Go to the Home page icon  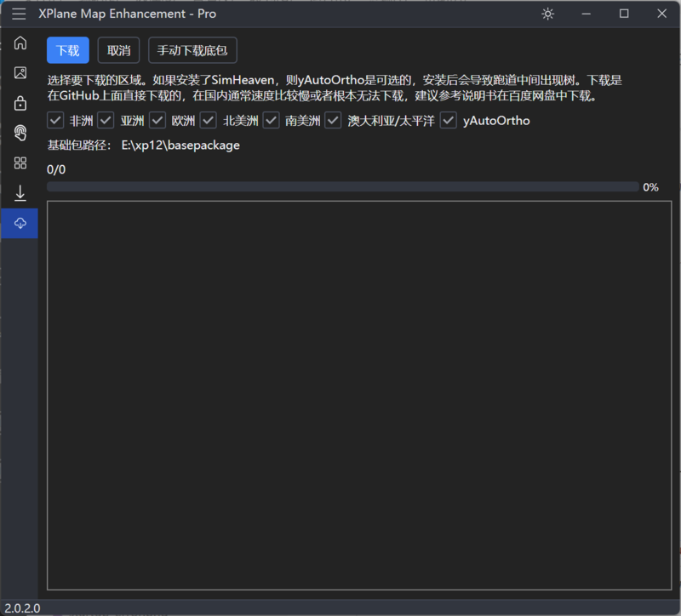[x=20, y=43]
